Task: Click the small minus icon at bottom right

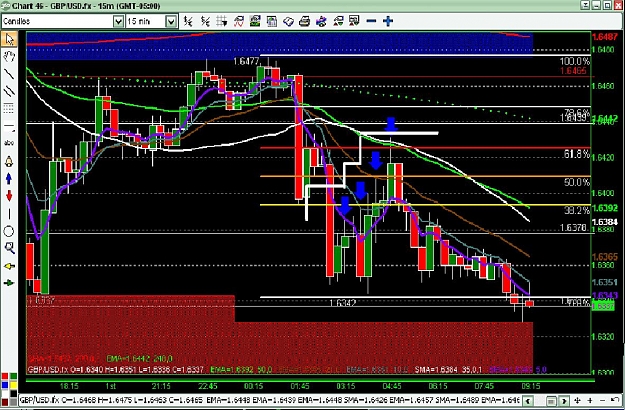Action: pos(603,400)
